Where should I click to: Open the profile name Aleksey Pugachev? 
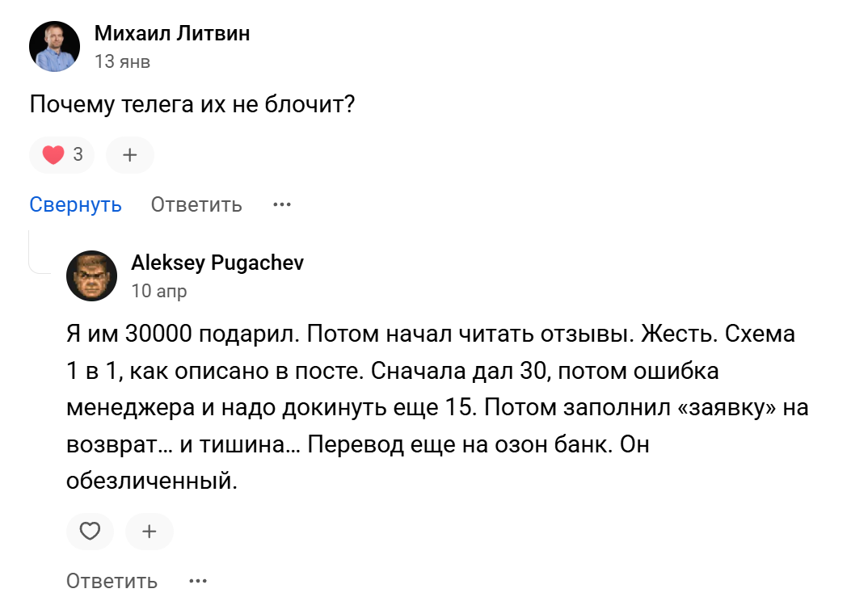(x=217, y=263)
